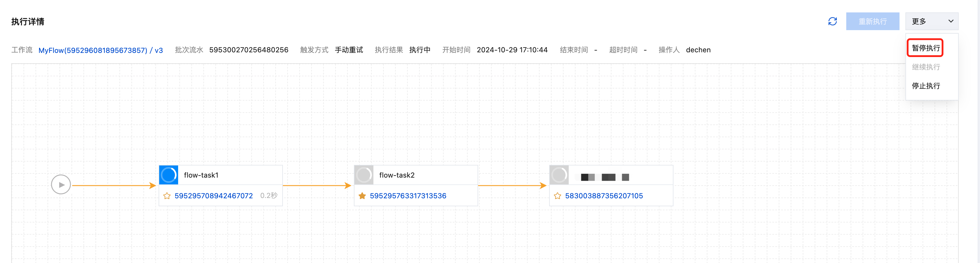The width and height of the screenshot is (980, 263).
Task: Click the 工作流 field label
Action: pyautogui.click(x=22, y=50)
